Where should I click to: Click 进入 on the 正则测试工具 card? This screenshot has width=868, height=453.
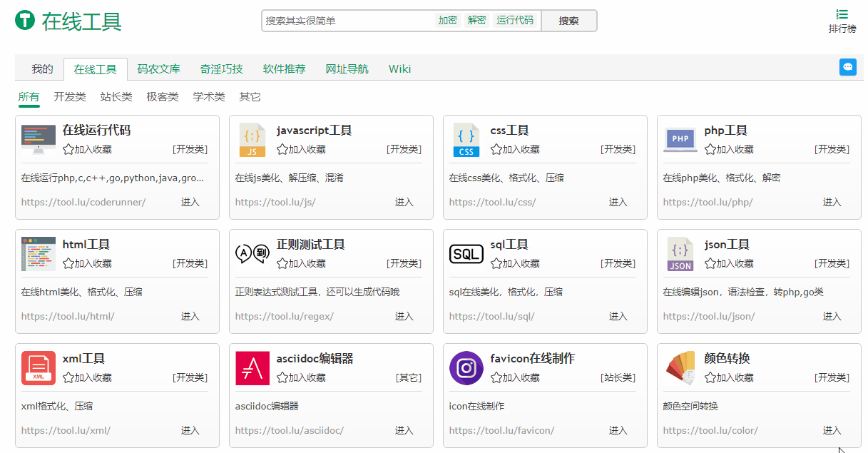tap(404, 316)
